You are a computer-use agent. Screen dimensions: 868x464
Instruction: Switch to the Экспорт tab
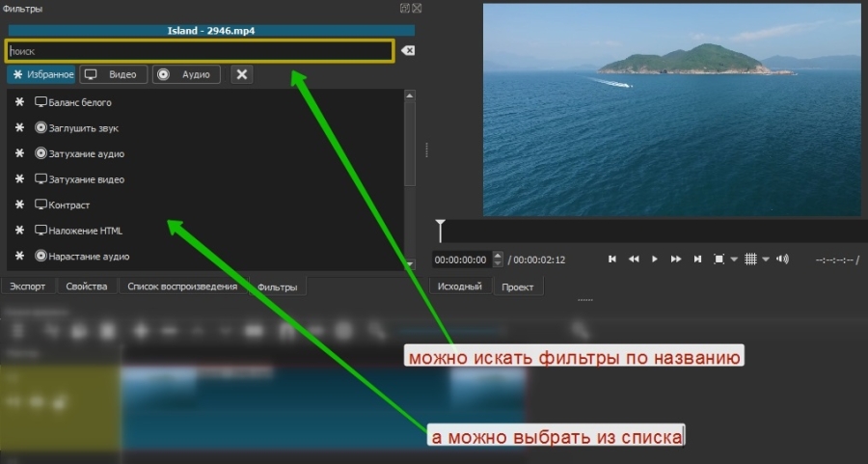tap(28, 287)
